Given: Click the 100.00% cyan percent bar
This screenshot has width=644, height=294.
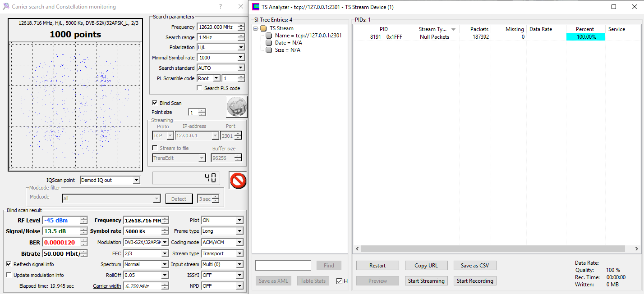Looking at the screenshot, I should pos(585,37).
